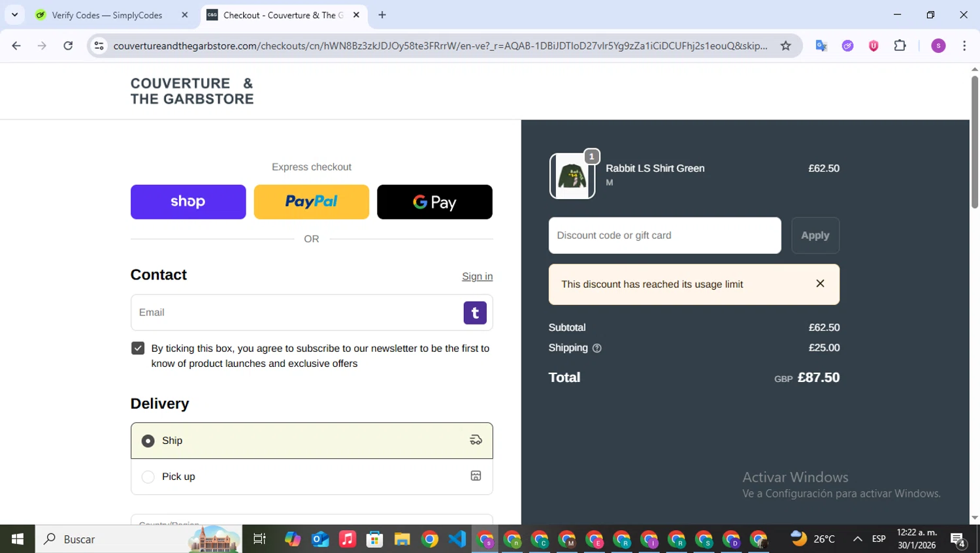Reload the checkout page
This screenshot has width=980, height=553.
[68, 46]
